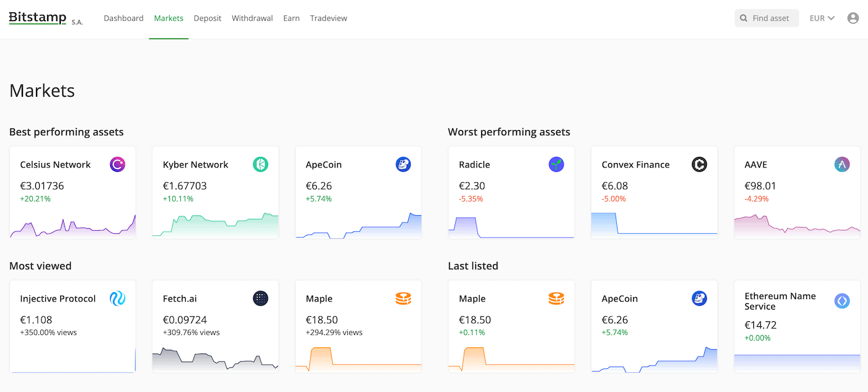Click the Celsius price €3.01736

(42, 185)
